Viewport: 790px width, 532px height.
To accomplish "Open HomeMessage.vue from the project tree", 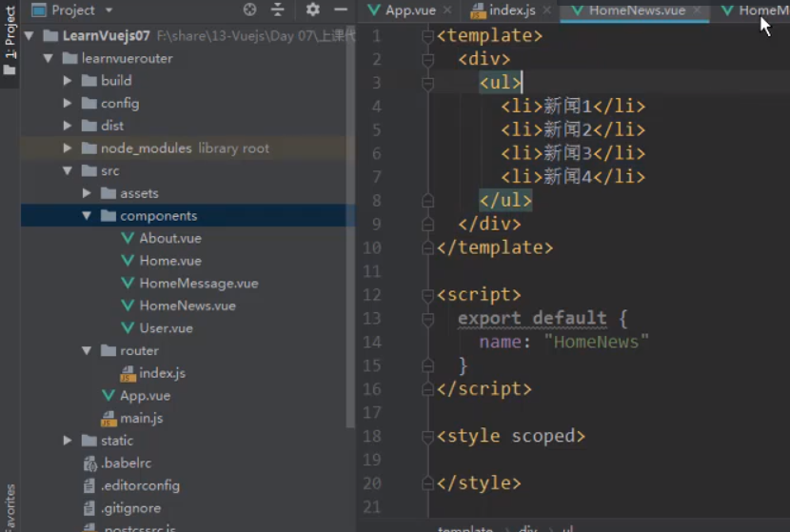I will pyautogui.click(x=198, y=283).
